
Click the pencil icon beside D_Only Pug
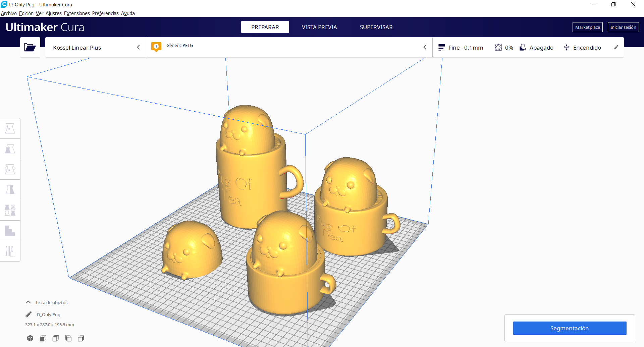pyautogui.click(x=29, y=314)
